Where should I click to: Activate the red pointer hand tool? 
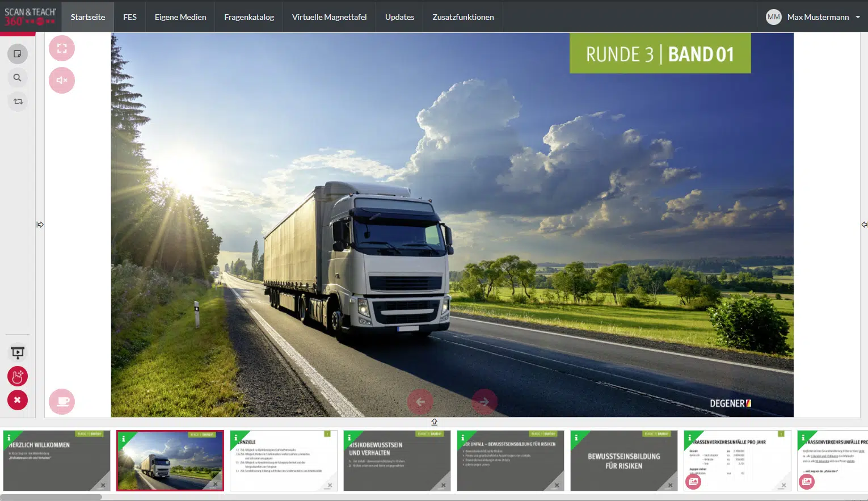tap(18, 376)
